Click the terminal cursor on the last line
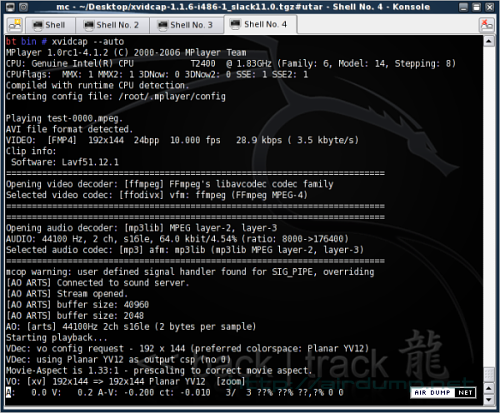The width and height of the screenshot is (500, 413). [x=9, y=392]
